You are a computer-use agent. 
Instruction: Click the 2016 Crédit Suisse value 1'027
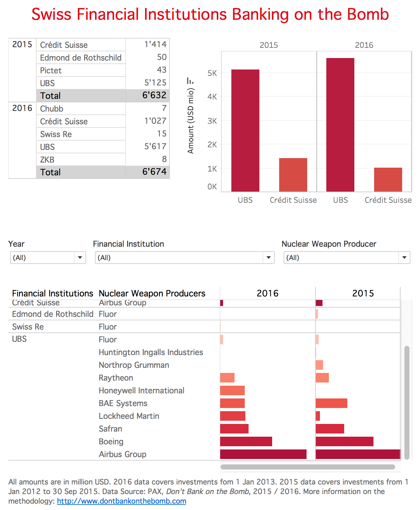tap(155, 121)
